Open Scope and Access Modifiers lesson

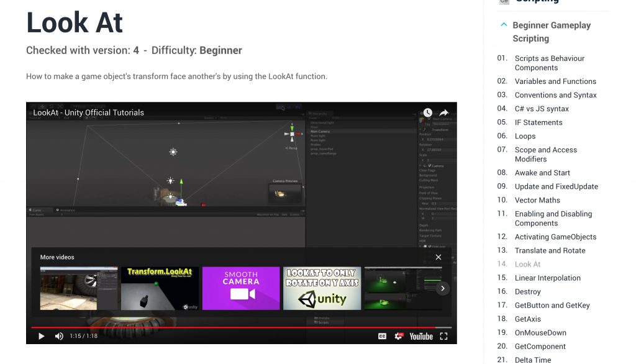pyautogui.click(x=546, y=155)
